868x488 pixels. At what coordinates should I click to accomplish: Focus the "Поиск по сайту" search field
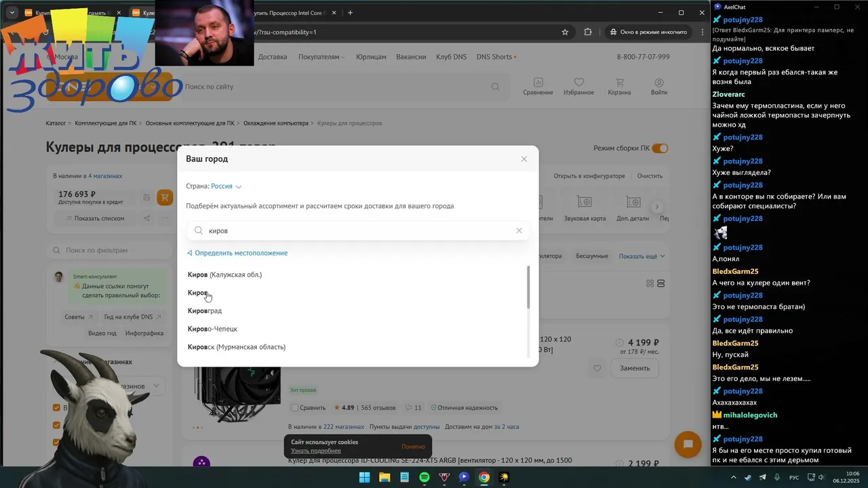coord(336,87)
